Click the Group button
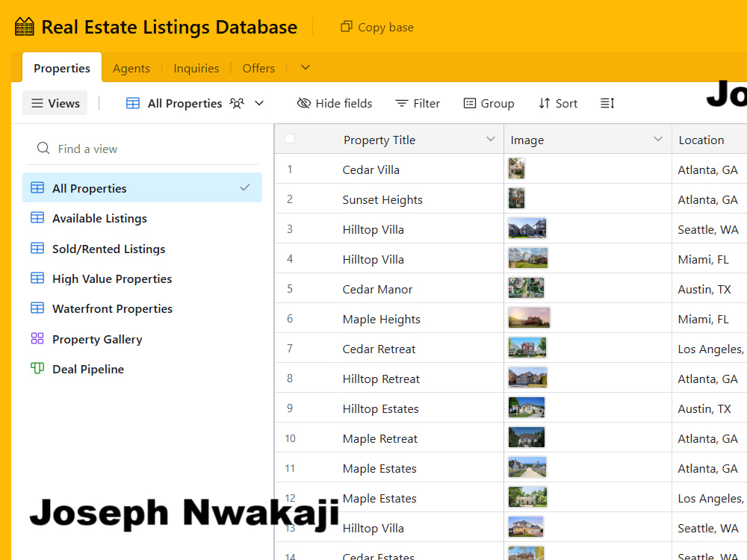The image size is (747, 560). tap(489, 103)
